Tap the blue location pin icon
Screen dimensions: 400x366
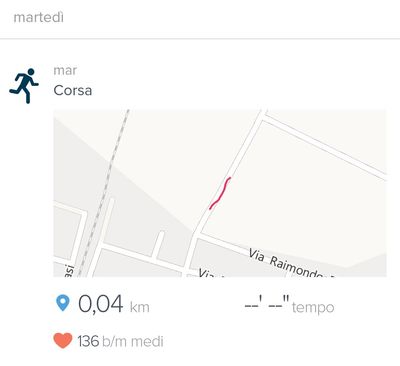tap(62, 303)
